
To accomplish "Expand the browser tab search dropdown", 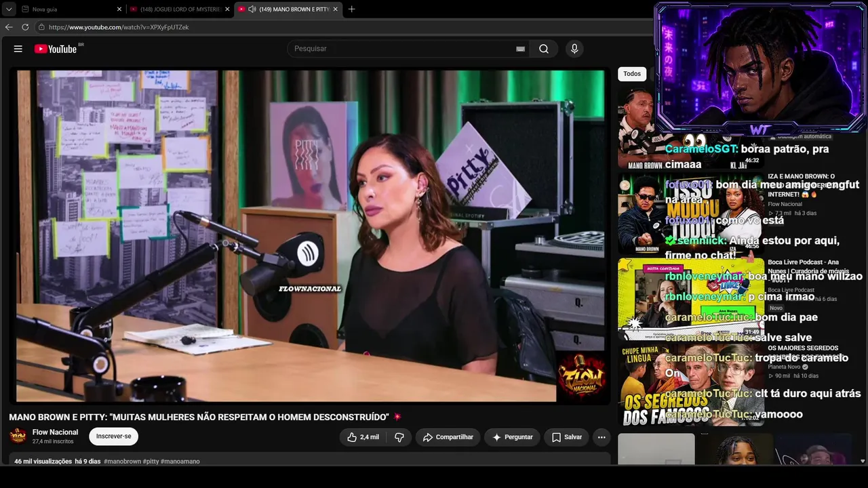I will pyautogui.click(x=9, y=9).
